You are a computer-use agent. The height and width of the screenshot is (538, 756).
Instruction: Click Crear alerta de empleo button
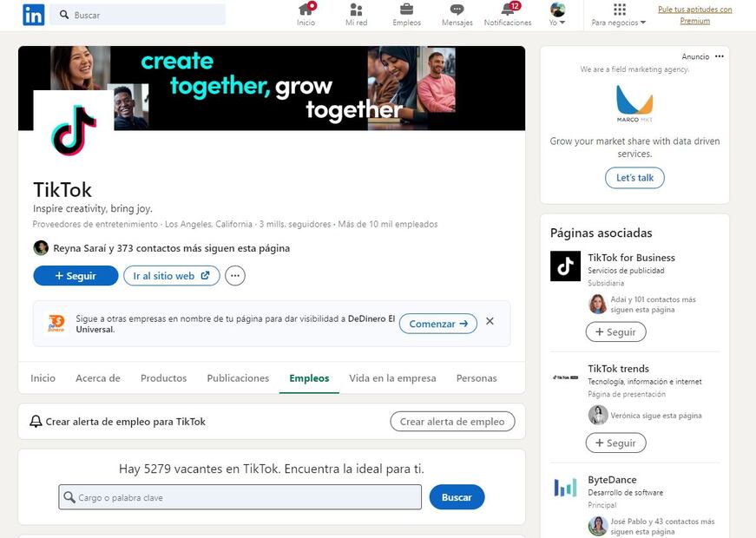point(452,422)
